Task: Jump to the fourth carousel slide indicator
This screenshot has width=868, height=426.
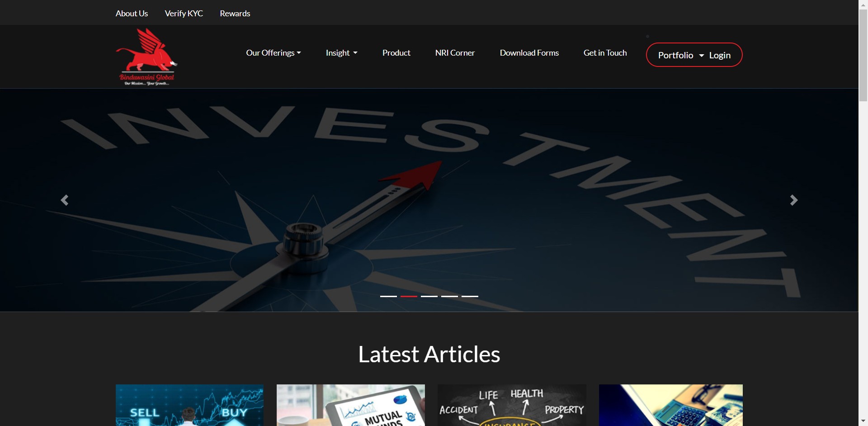Action: (449, 296)
